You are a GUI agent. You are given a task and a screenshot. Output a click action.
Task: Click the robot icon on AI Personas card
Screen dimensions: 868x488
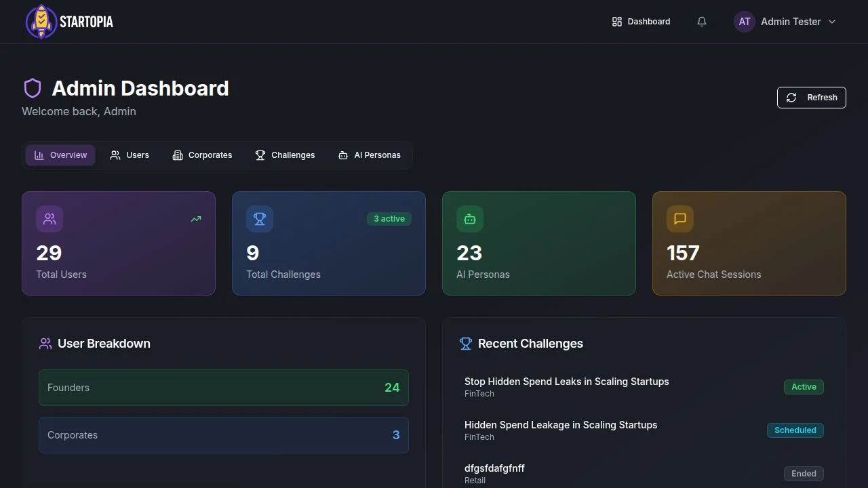click(x=470, y=219)
